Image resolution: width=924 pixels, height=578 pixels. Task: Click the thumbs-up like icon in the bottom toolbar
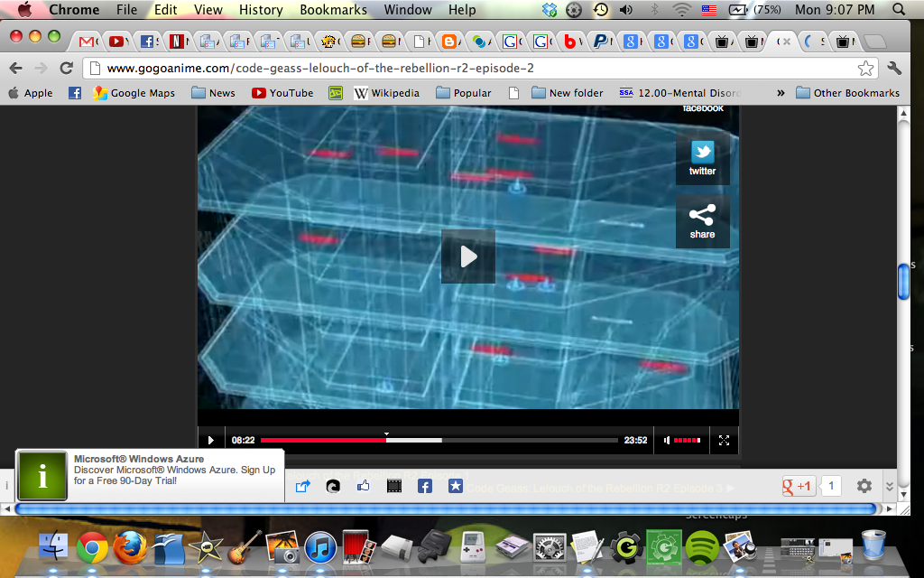click(x=363, y=486)
